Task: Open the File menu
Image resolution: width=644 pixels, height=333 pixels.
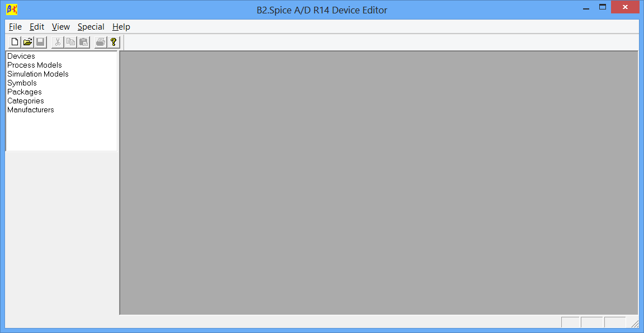Action: pyautogui.click(x=15, y=27)
